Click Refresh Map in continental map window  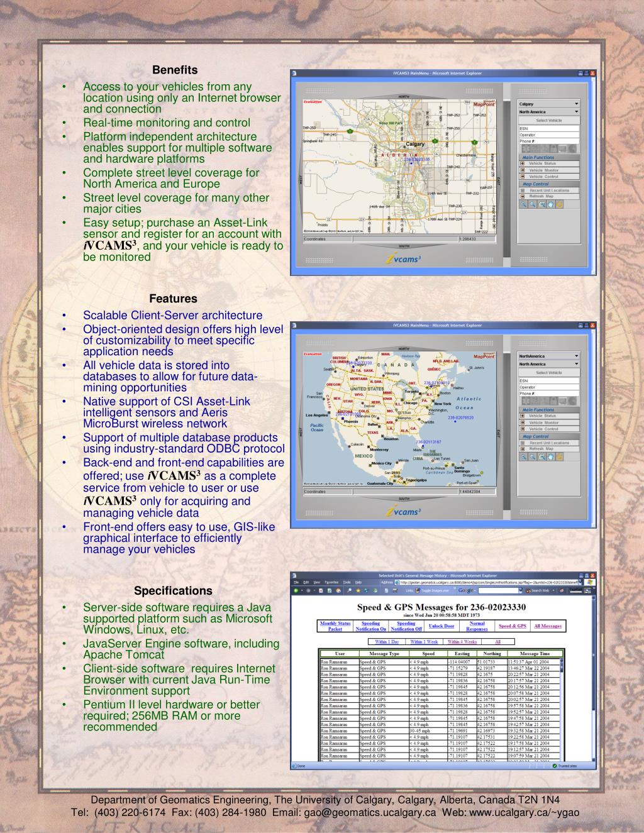pyautogui.click(x=549, y=449)
